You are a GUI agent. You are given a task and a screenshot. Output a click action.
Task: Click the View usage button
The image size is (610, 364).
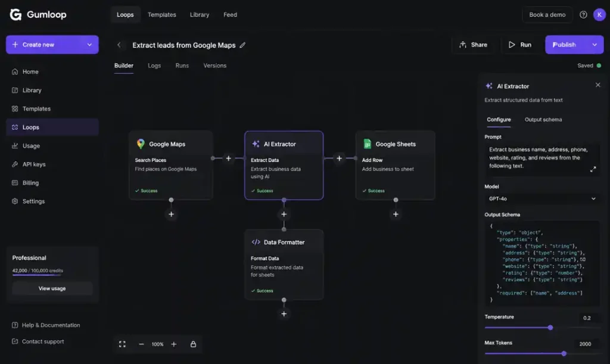pyautogui.click(x=52, y=288)
